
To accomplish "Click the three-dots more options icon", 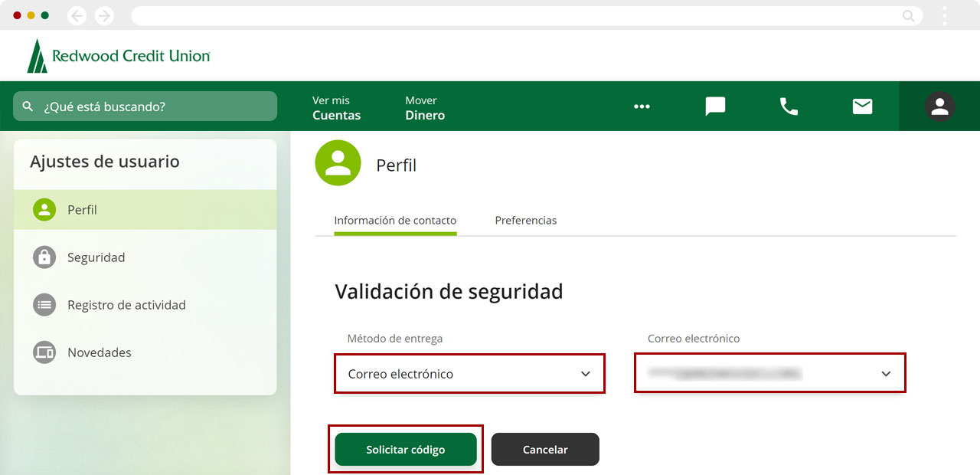I will pos(642,106).
